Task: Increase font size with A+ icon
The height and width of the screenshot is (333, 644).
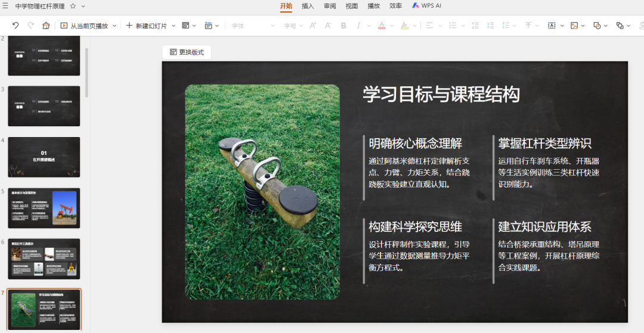Action: tap(313, 26)
